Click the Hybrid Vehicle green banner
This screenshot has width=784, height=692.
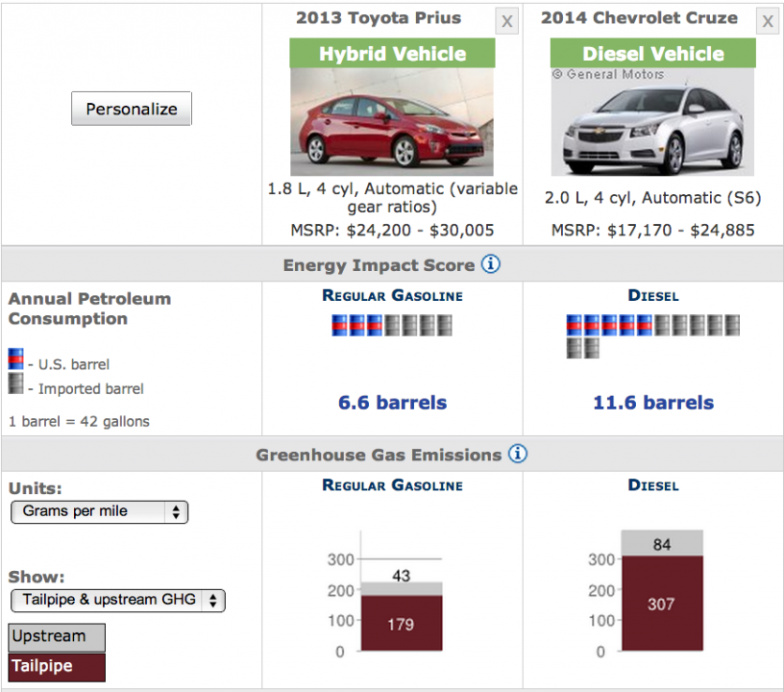(392, 54)
